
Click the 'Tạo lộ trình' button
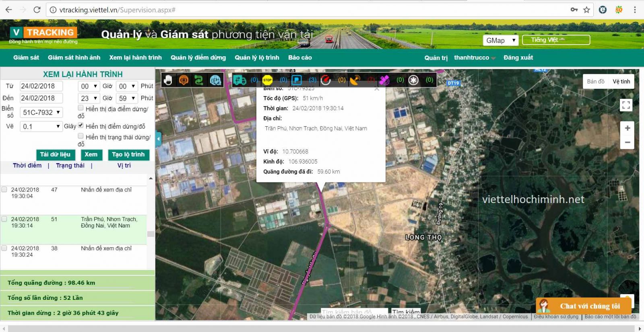click(x=128, y=155)
